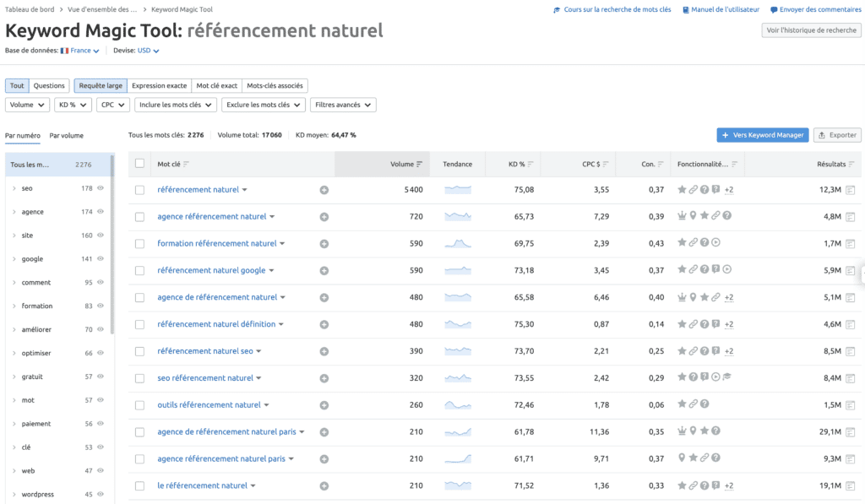This screenshot has height=504, width=865.
Task: Click the video SERP feature icon for 'seo référencement naturel'
Action: click(715, 377)
